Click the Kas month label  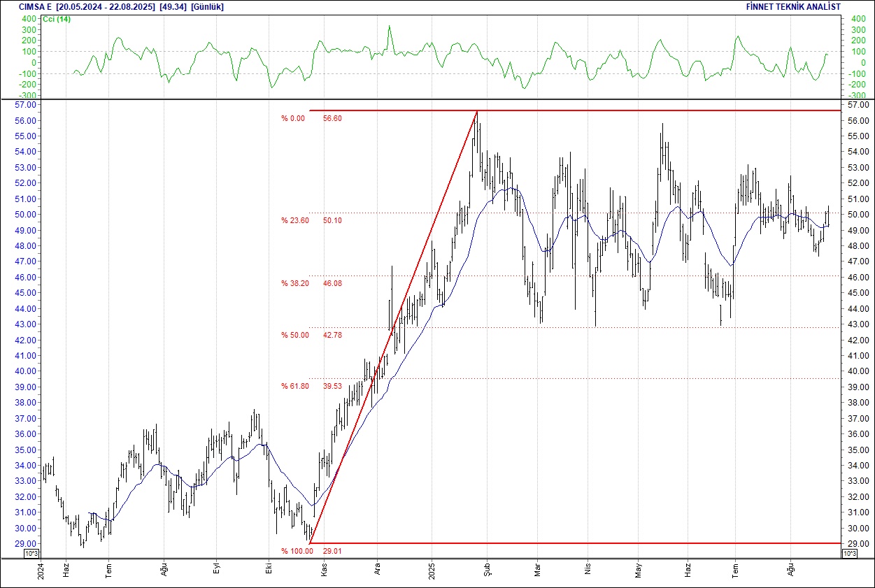click(x=324, y=571)
